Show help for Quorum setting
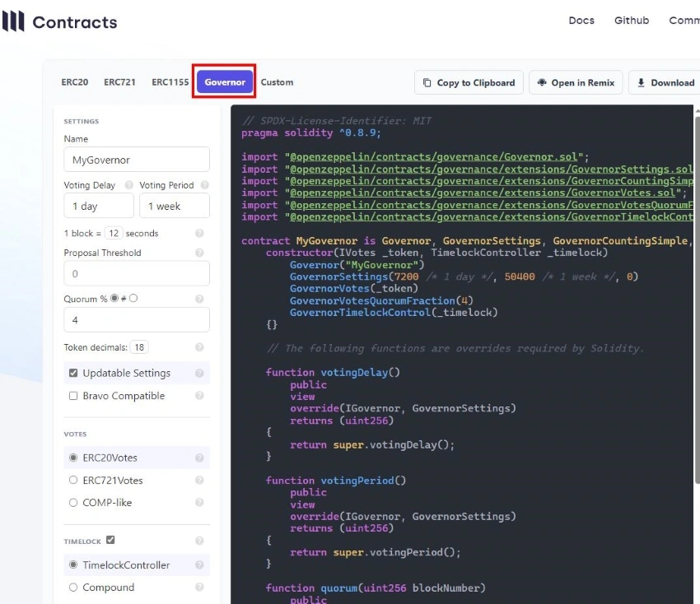700x604 pixels. point(199,299)
